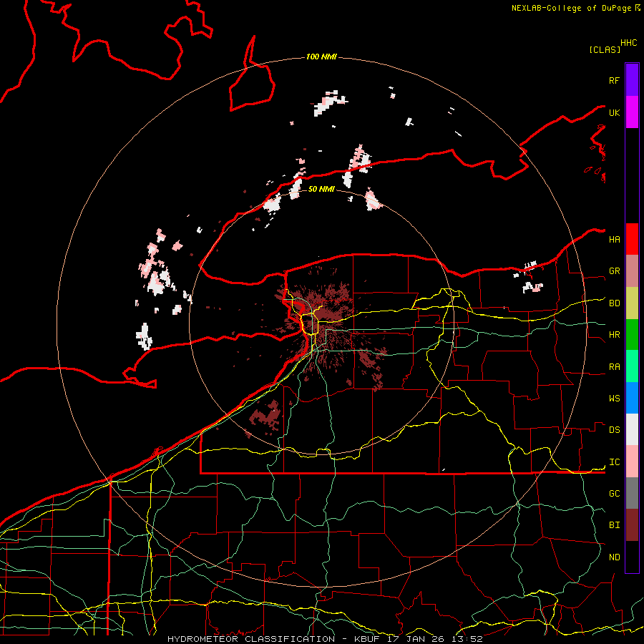Click the UK magenta legend swatch

click(x=632, y=112)
